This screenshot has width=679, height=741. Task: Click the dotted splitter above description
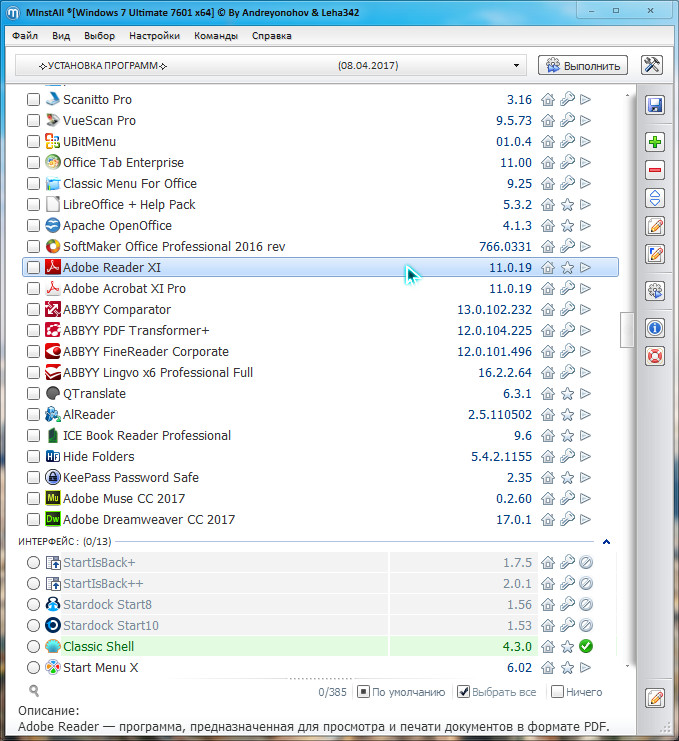[x=320, y=679]
